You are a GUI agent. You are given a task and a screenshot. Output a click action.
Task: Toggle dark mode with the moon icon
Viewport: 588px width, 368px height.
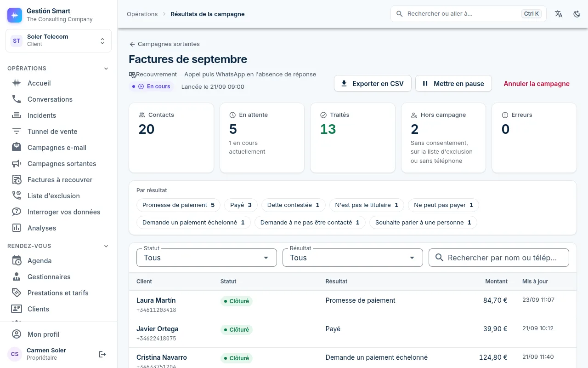click(577, 14)
